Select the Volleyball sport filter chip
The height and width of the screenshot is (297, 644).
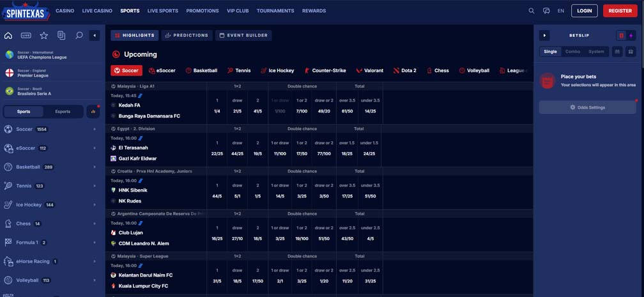[474, 71]
